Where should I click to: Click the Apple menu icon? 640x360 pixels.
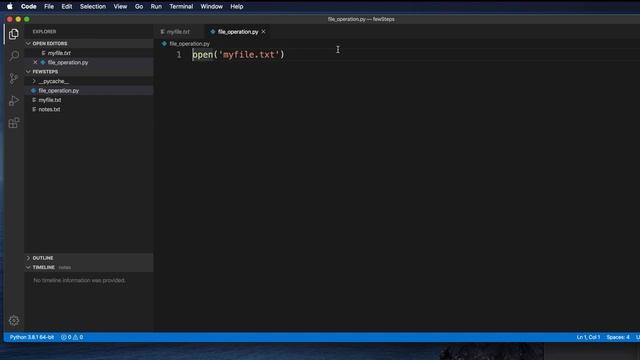click(x=9, y=7)
